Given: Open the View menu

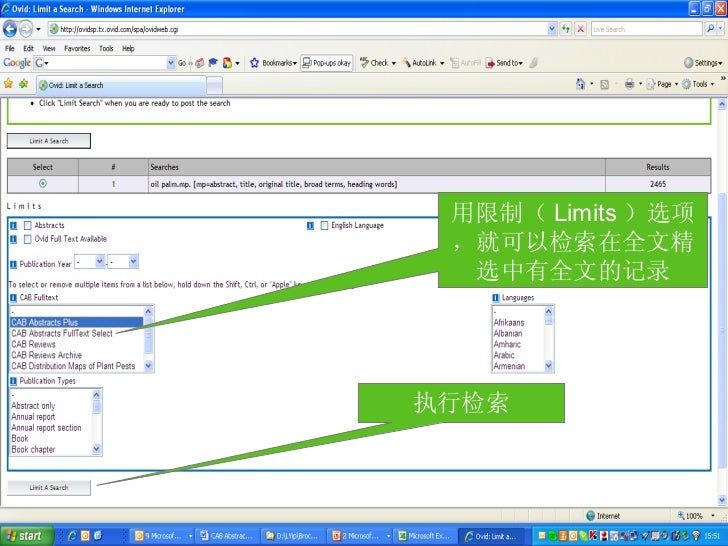Looking at the screenshot, I should point(49,48).
